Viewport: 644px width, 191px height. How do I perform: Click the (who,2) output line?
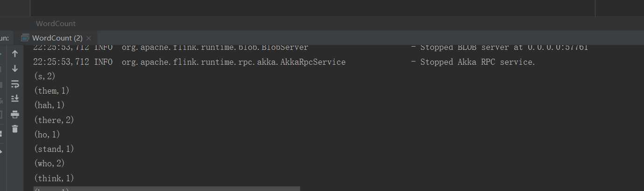point(49,164)
